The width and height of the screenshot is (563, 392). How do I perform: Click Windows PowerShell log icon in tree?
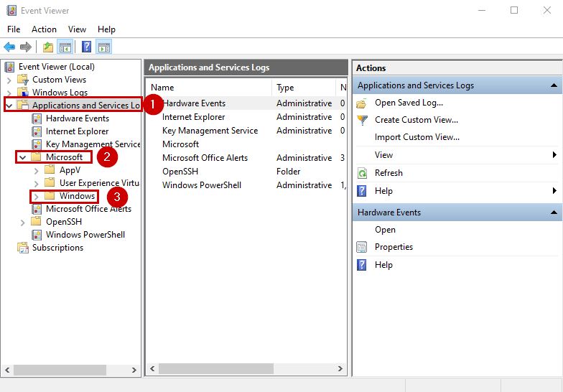tap(37, 235)
